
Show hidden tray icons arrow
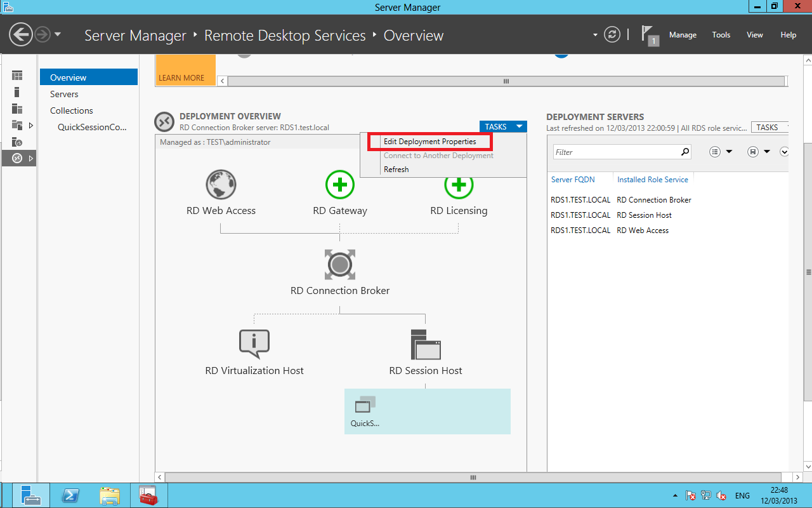coord(674,495)
